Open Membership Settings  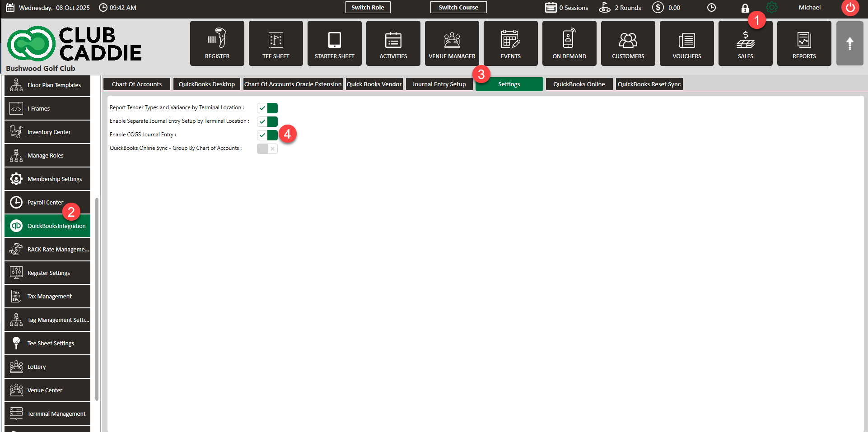[47, 179]
